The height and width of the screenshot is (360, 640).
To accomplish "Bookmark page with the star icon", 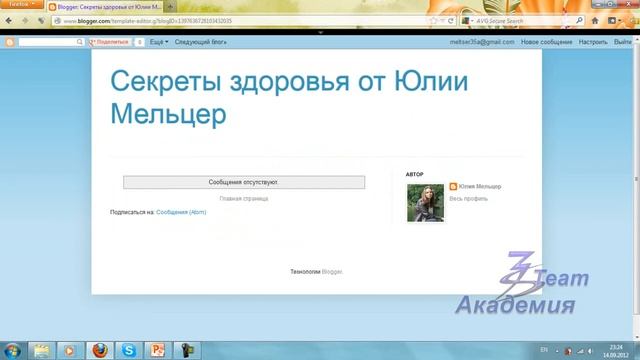I will click(433, 21).
